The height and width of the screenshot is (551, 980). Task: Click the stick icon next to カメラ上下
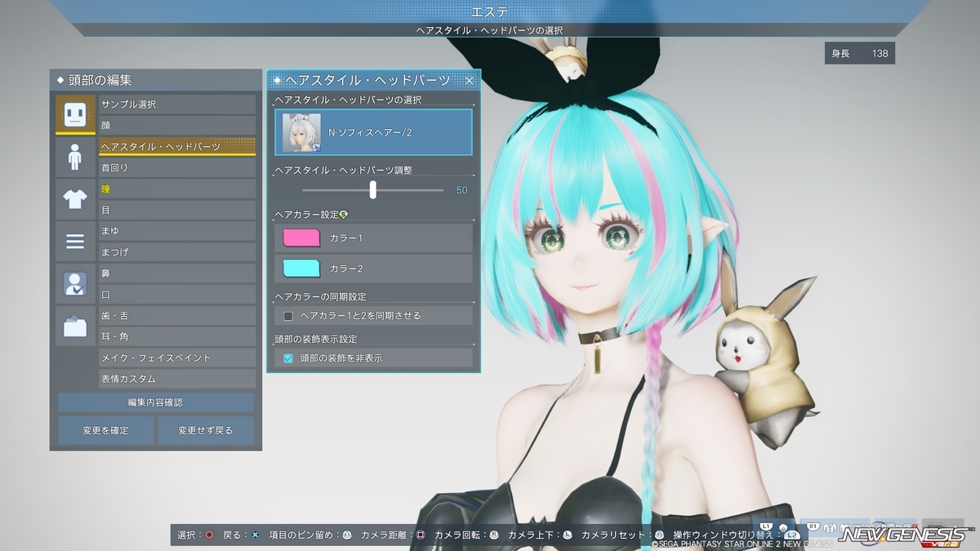coord(567,535)
